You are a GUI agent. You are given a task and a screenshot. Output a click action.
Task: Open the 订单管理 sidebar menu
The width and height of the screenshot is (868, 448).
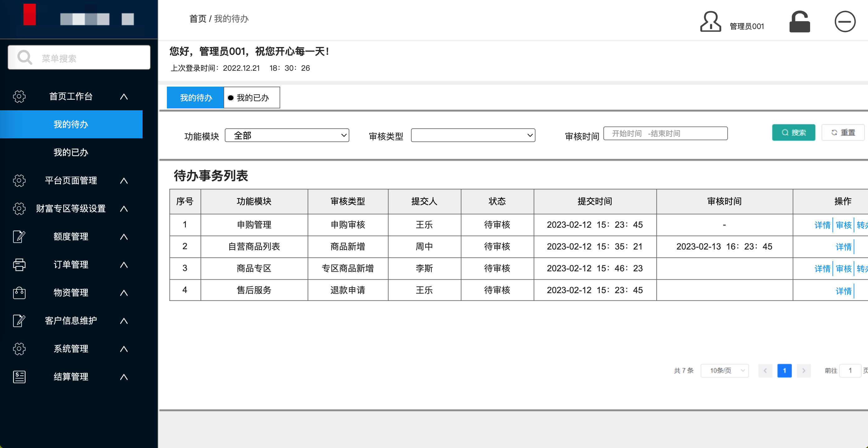tap(71, 265)
